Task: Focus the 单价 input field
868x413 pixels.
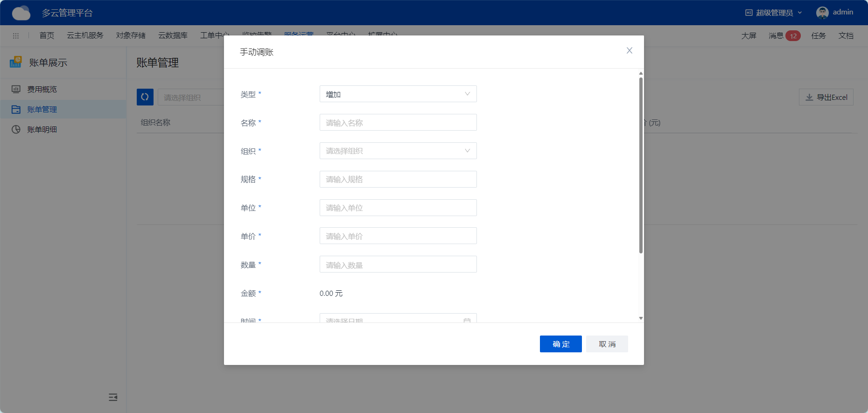Action: (x=398, y=236)
